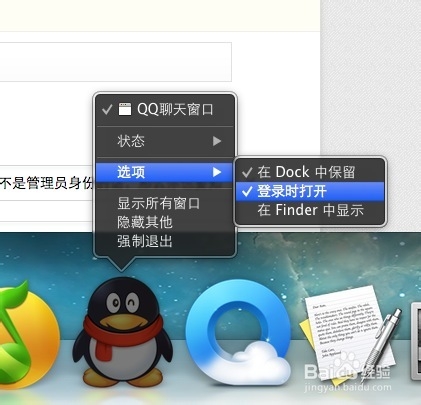Click the empty text box in background page
Screen dimensions: 421x405
point(116,62)
